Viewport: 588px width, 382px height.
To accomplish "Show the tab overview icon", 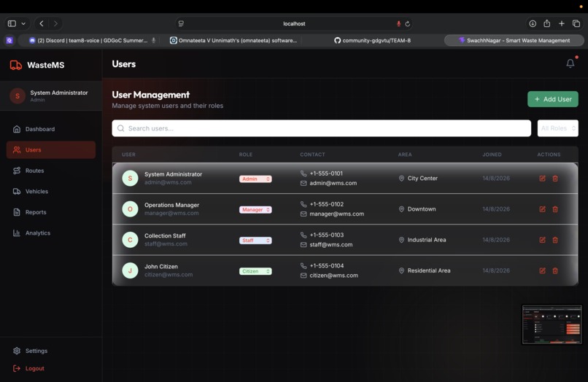I will 576,23.
